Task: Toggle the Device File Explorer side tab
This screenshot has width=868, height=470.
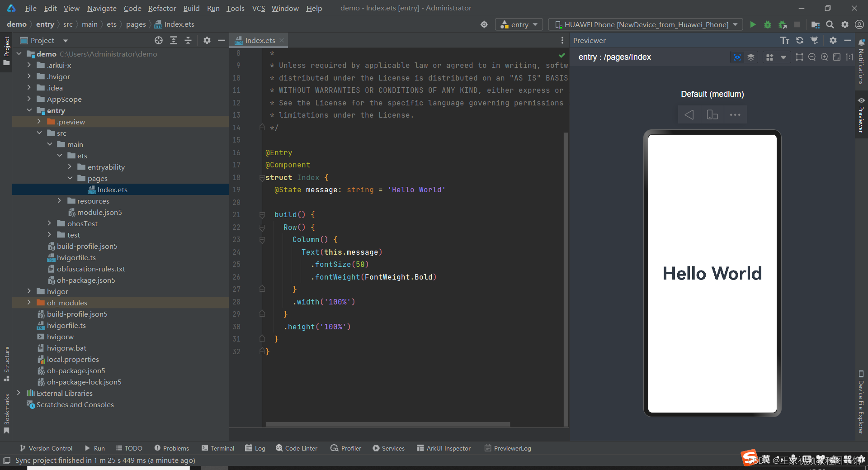Action: pyautogui.click(x=861, y=402)
